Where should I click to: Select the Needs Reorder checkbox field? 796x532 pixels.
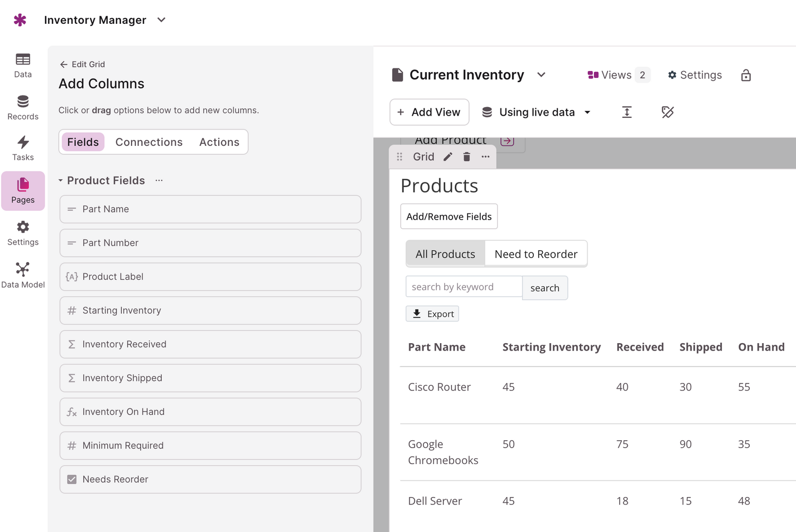(210, 479)
